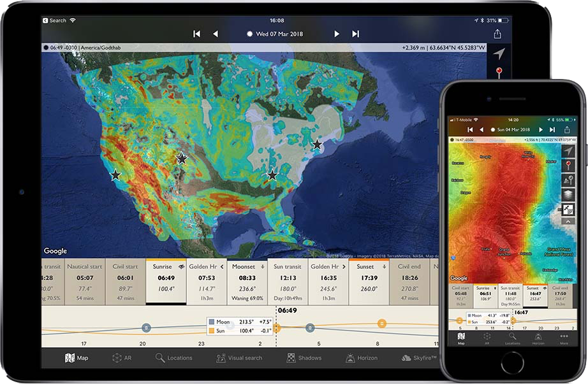Image resolution: width=588 pixels, height=386 pixels.
Task: Toggle iPhone Skyfire satellite overlay icon
Action: coord(568,210)
